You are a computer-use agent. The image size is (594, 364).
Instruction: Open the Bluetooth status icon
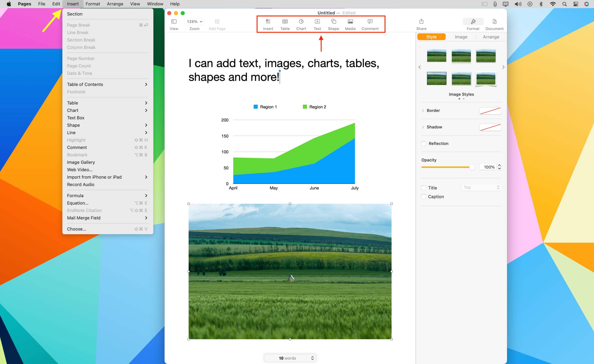[541, 4]
